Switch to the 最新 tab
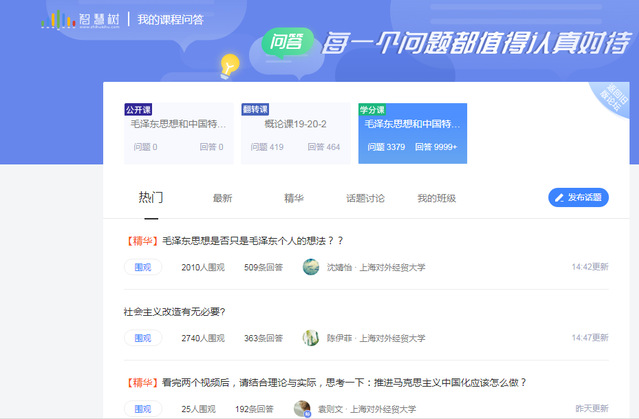 (x=222, y=198)
